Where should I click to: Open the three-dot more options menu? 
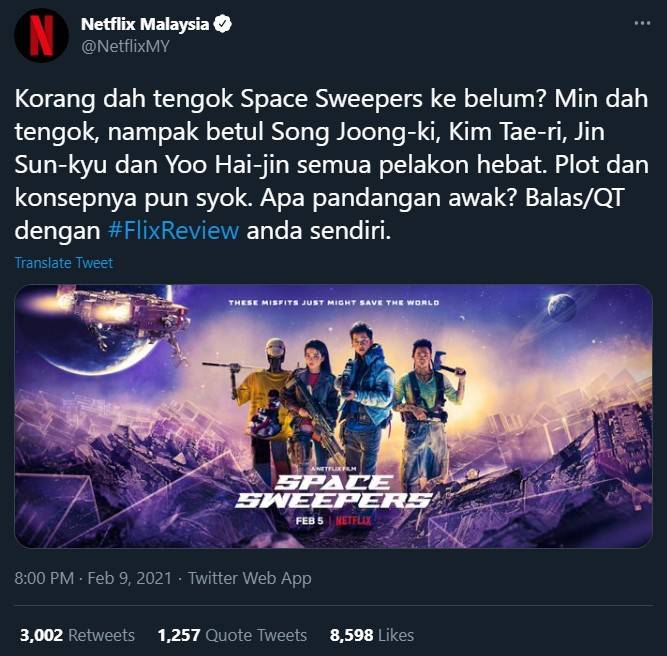click(642, 23)
